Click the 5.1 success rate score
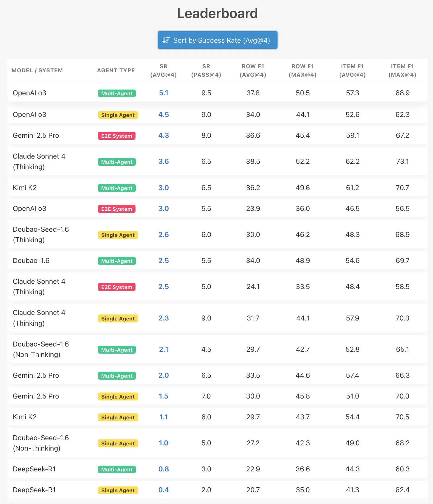Viewport: 433px width, 504px height. point(163,93)
